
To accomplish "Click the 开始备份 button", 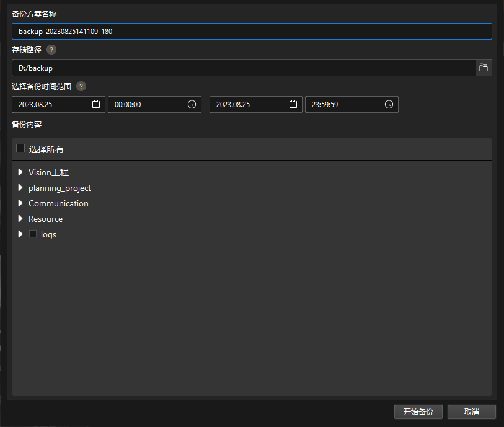I will [x=418, y=412].
